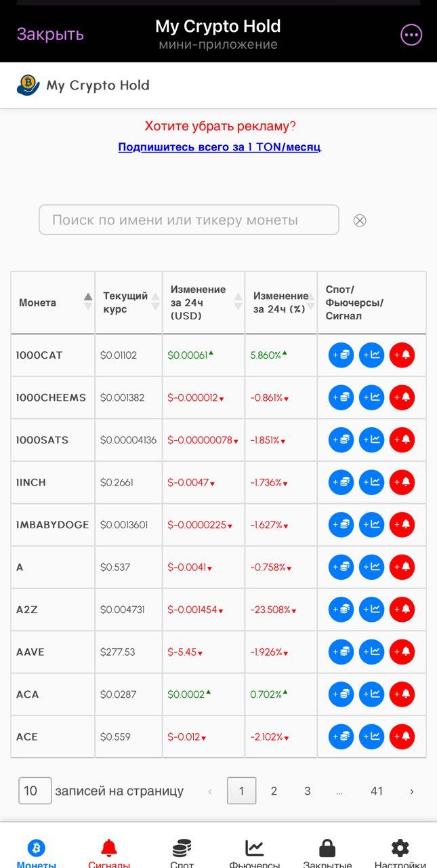This screenshot has width=437, height=868.
Task: Add 1000CAT to spot portfolio
Action: click(x=341, y=355)
